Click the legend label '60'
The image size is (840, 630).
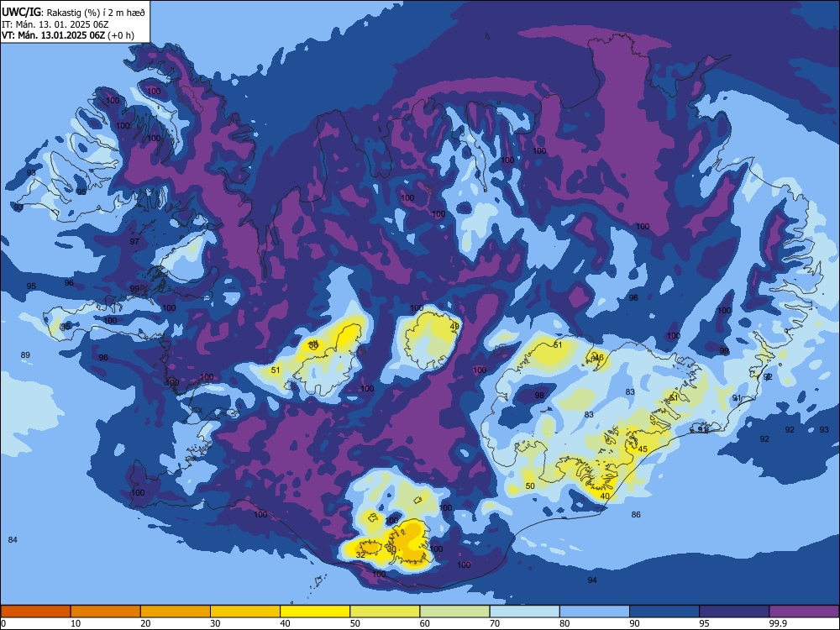(x=425, y=623)
